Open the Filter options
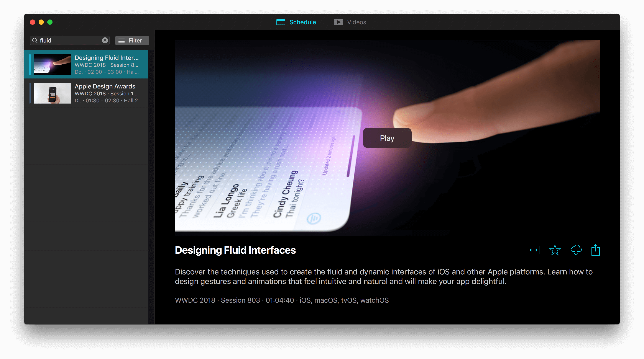Image resolution: width=644 pixels, height=359 pixels. pyautogui.click(x=132, y=41)
